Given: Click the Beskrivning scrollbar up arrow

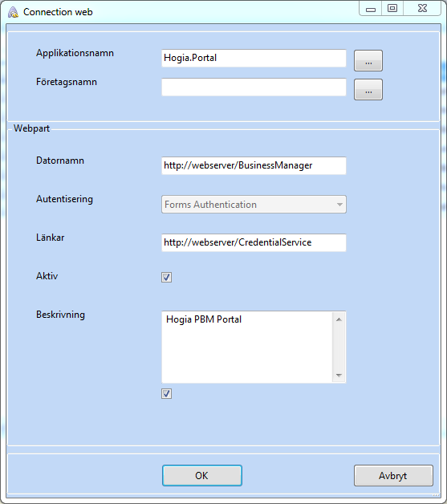Looking at the screenshot, I should [x=339, y=319].
